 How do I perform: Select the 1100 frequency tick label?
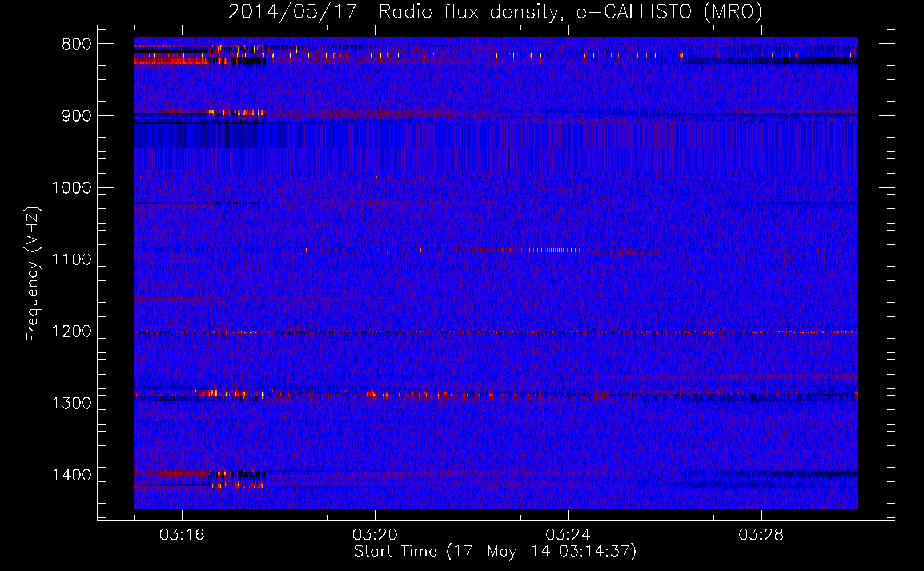tap(72, 260)
